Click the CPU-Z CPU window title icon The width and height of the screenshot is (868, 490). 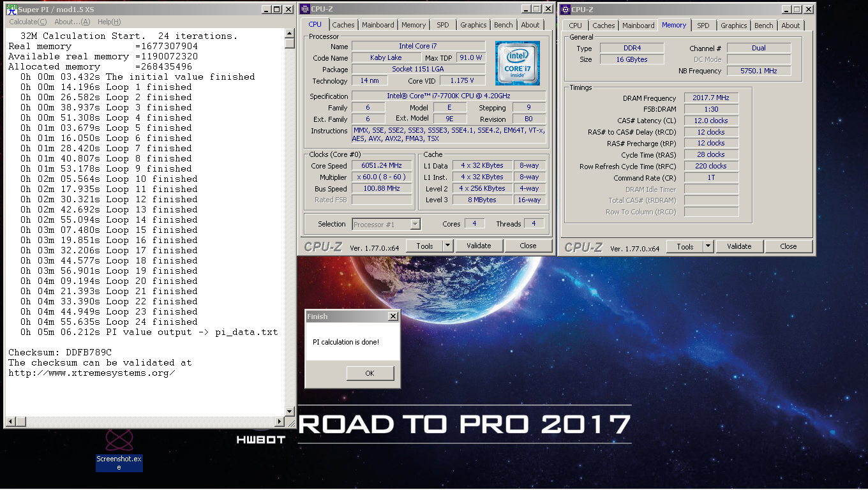click(x=305, y=9)
